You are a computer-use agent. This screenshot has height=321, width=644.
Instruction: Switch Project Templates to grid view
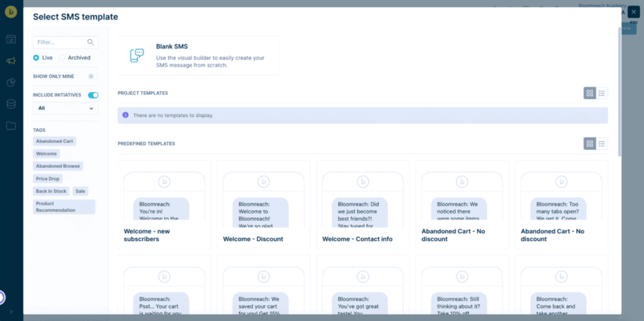[590, 93]
